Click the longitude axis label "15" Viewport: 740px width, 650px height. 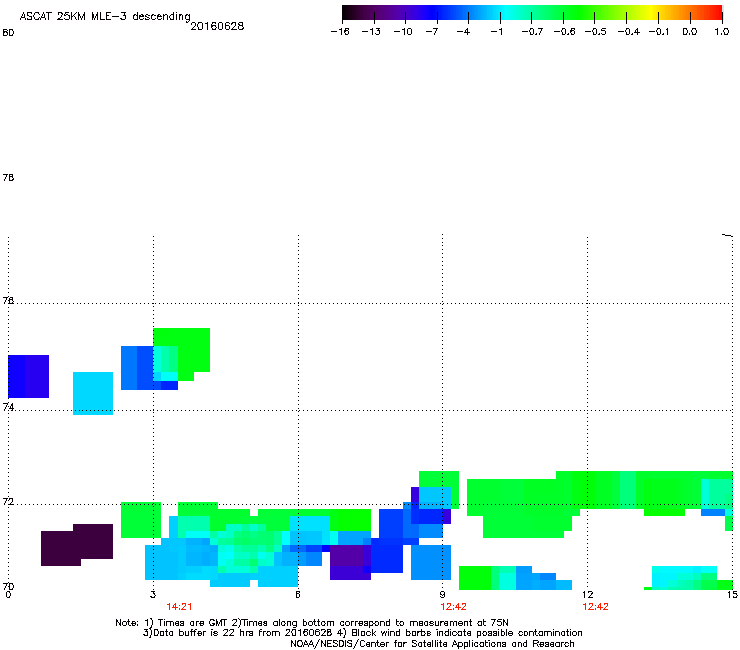(732, 594)
